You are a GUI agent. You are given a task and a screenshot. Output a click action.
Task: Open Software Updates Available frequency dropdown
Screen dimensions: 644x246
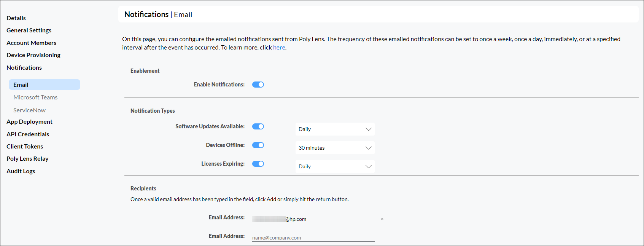point(335,129)
